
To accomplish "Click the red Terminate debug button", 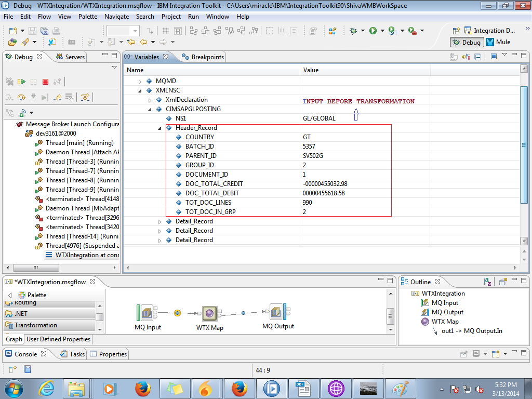I will [45, 82].
